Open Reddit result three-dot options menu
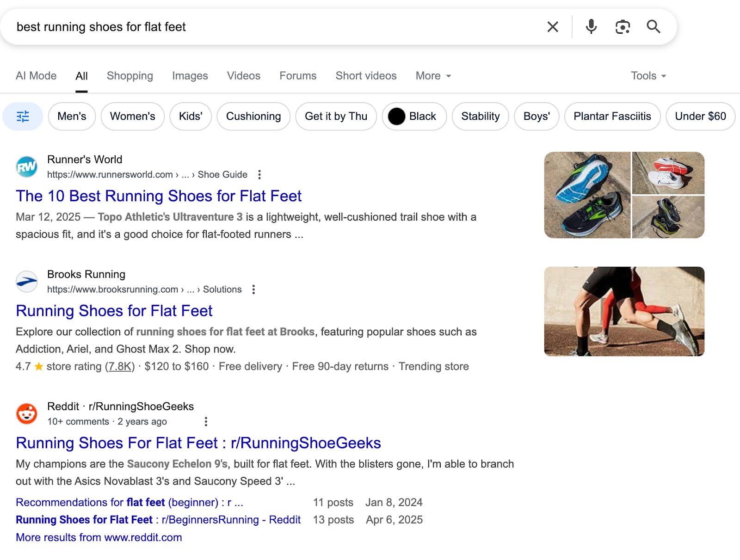The height and width of the screenshot is (560, 740). tap(206, 422)
